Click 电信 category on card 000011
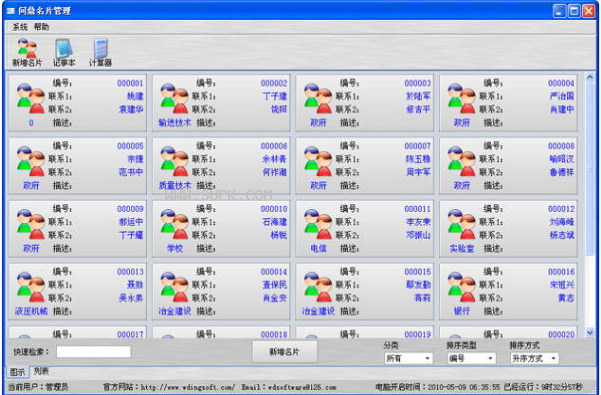The width and height of the screenshot is (601, 395). (x=318, y=248)
